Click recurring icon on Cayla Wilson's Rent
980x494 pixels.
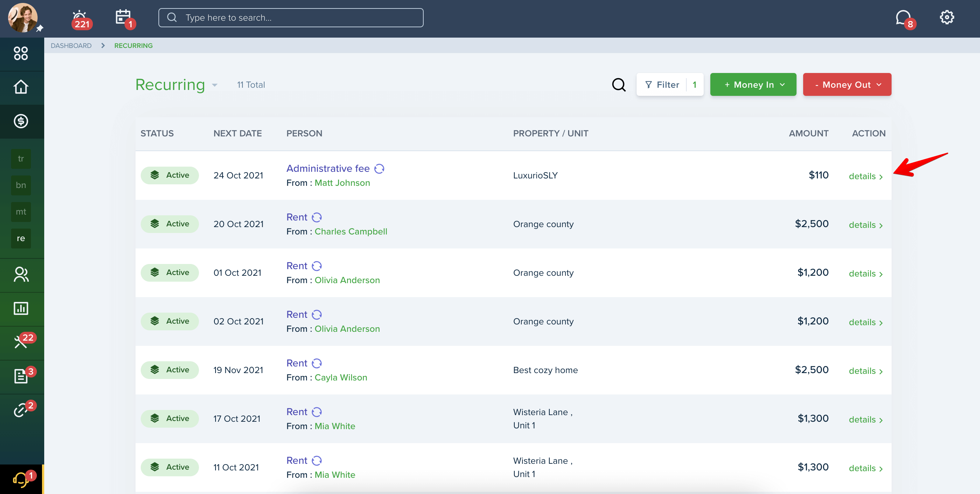coord(316,363)
